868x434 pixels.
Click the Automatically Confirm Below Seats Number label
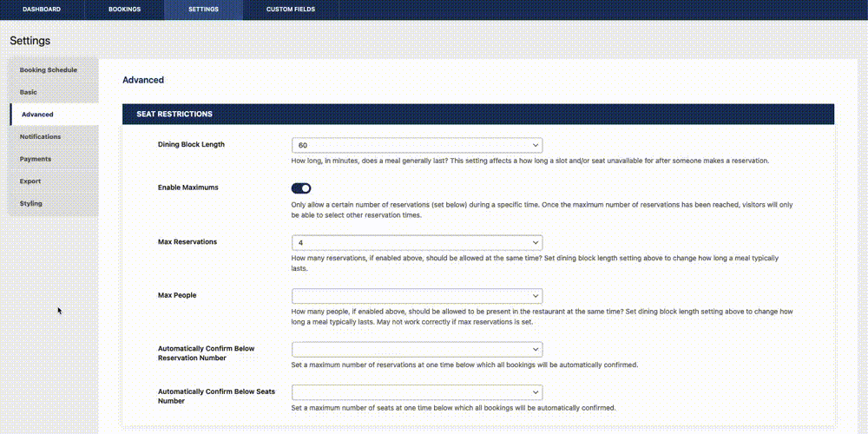tap(216, 396)
